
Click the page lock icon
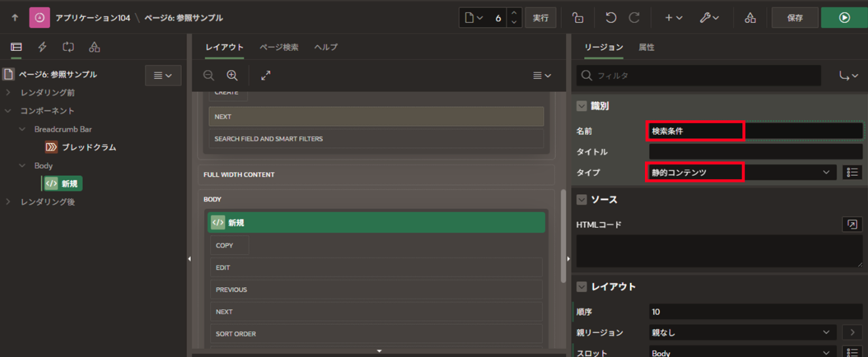click(x=578, y=18)
